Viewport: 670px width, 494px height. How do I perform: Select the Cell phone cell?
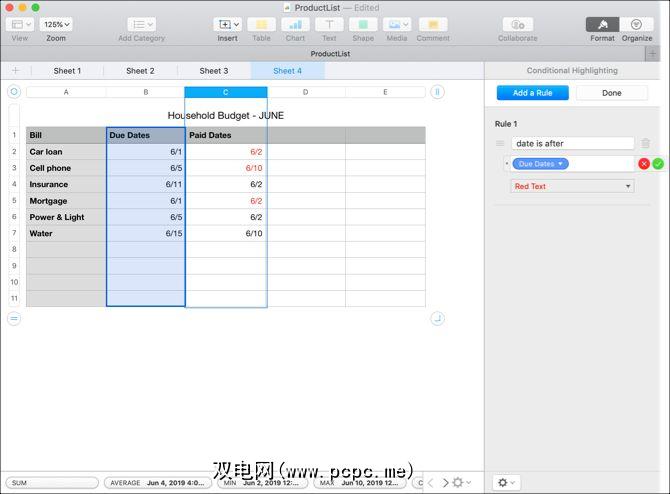pyautogui.click(x=66, y=168)
